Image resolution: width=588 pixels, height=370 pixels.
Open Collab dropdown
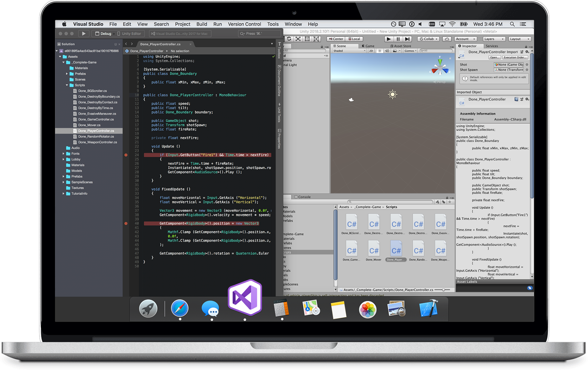click(x=428, y=39)
